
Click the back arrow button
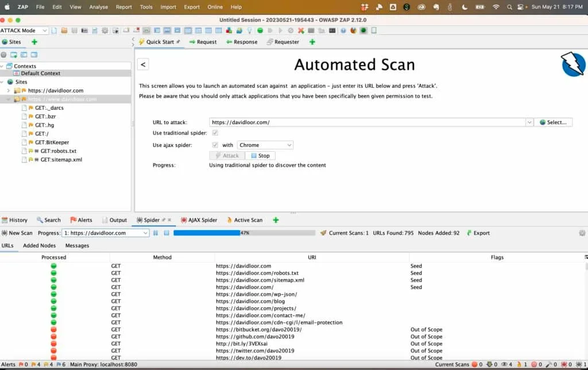143,64
